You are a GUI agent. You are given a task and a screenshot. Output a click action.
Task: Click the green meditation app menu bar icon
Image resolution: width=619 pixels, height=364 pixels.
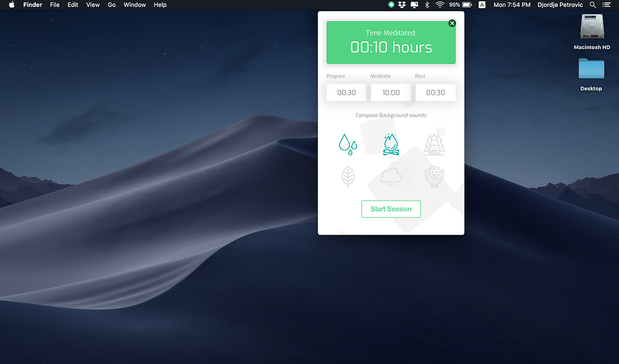391,5
